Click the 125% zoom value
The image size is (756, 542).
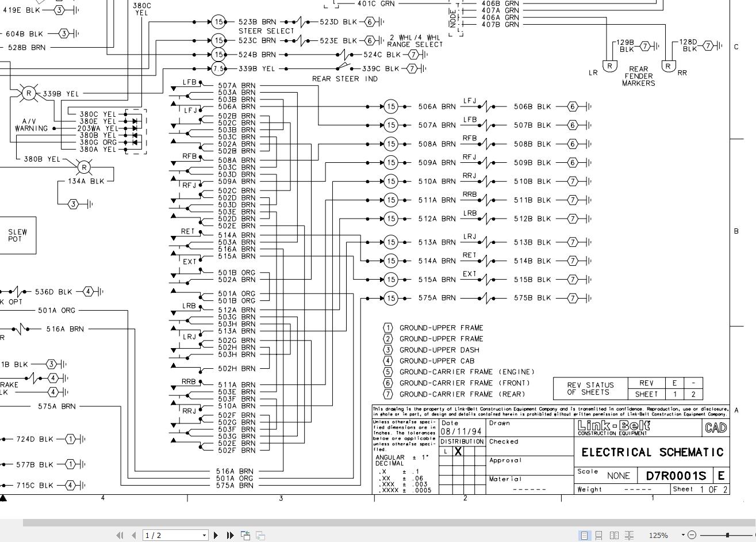(x=658, y=536)
